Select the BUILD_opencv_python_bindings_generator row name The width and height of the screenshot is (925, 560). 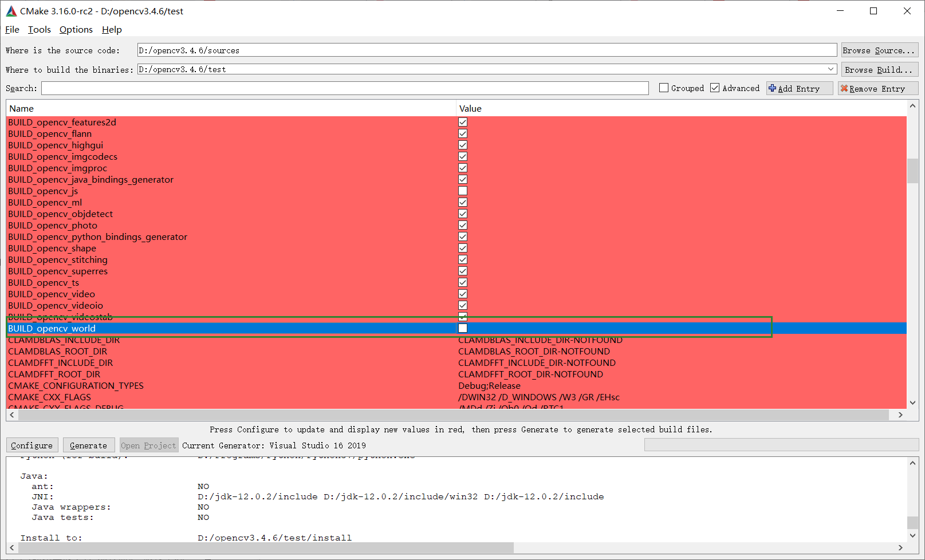click(97, 236)
